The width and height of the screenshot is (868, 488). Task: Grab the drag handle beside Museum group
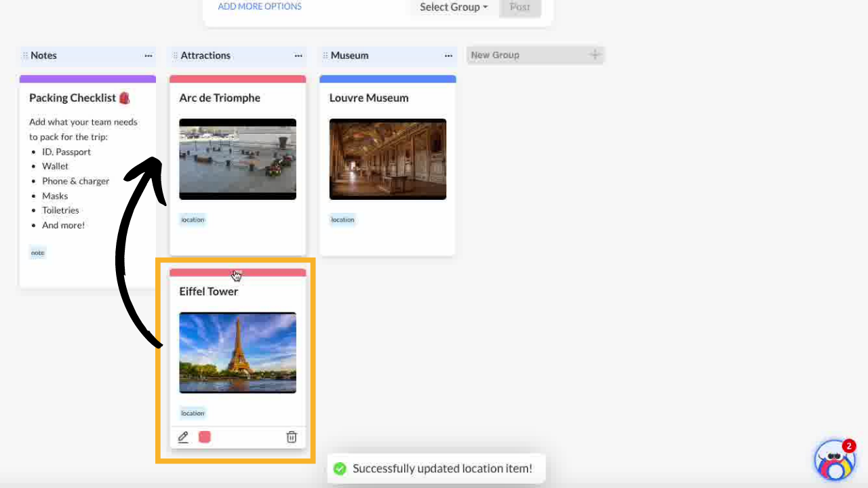pyautogui.click(x=325, y=56)
